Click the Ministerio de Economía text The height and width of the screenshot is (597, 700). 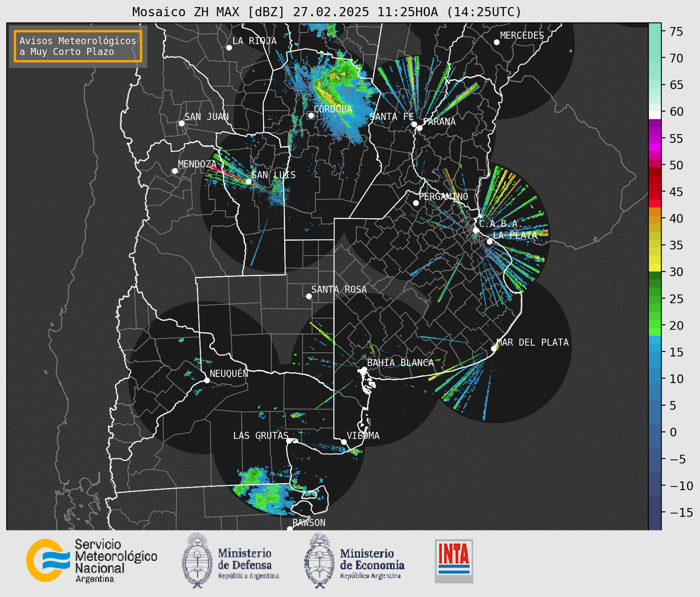(x=372, y=563)
